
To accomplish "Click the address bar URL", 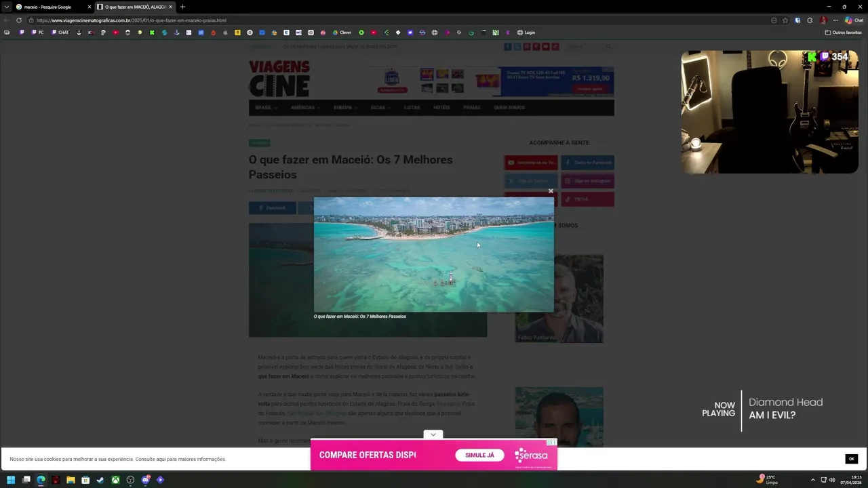I will (131, 20).
